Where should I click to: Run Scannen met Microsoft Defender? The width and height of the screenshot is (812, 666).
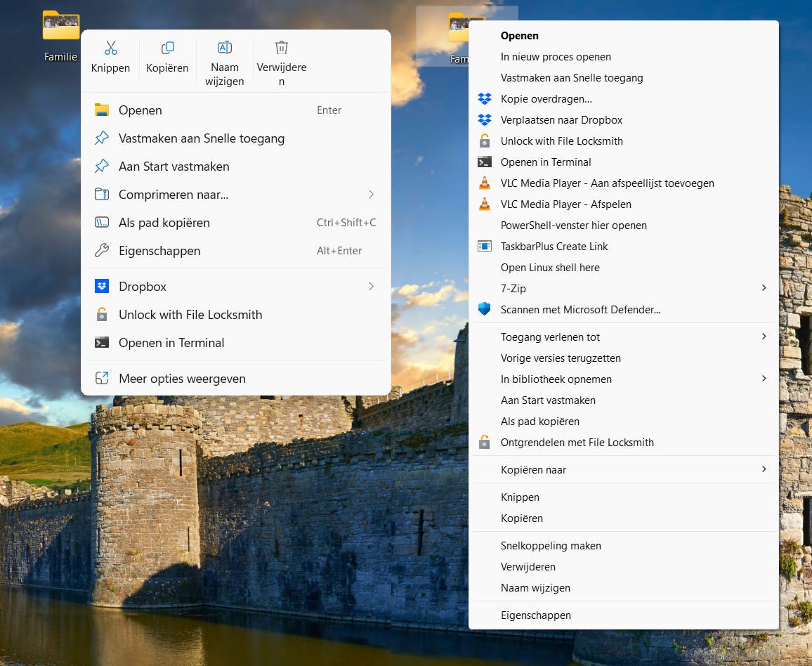click(579, 309)
